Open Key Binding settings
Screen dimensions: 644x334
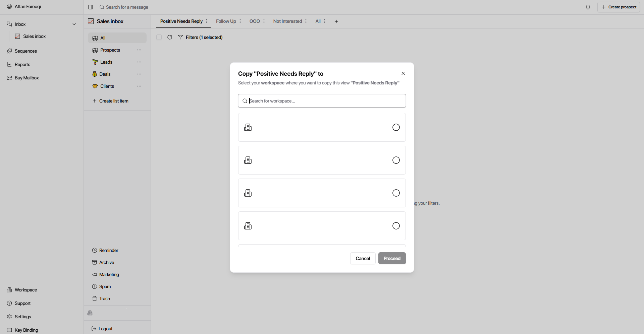pos(26,330)
